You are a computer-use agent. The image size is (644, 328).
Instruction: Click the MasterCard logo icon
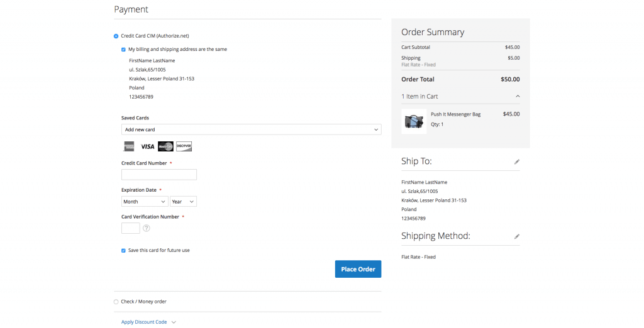165,146
